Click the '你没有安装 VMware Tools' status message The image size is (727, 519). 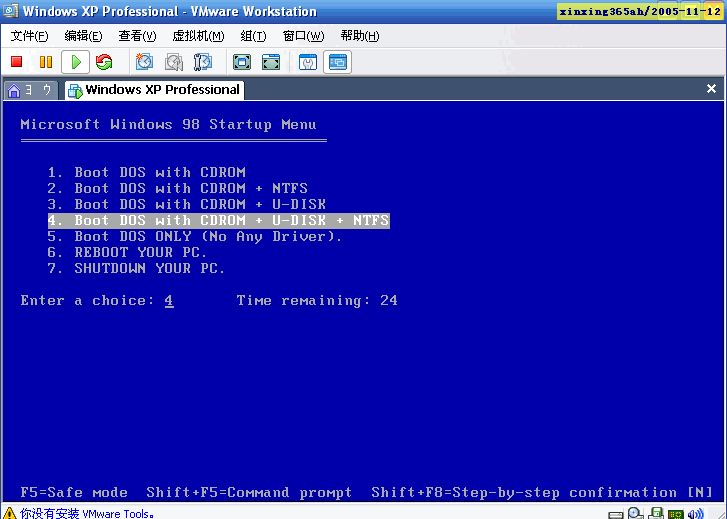(x=87, y=513)
